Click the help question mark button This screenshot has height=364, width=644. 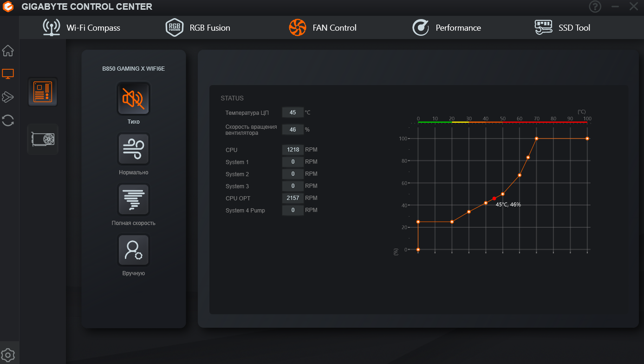(595, 7)
